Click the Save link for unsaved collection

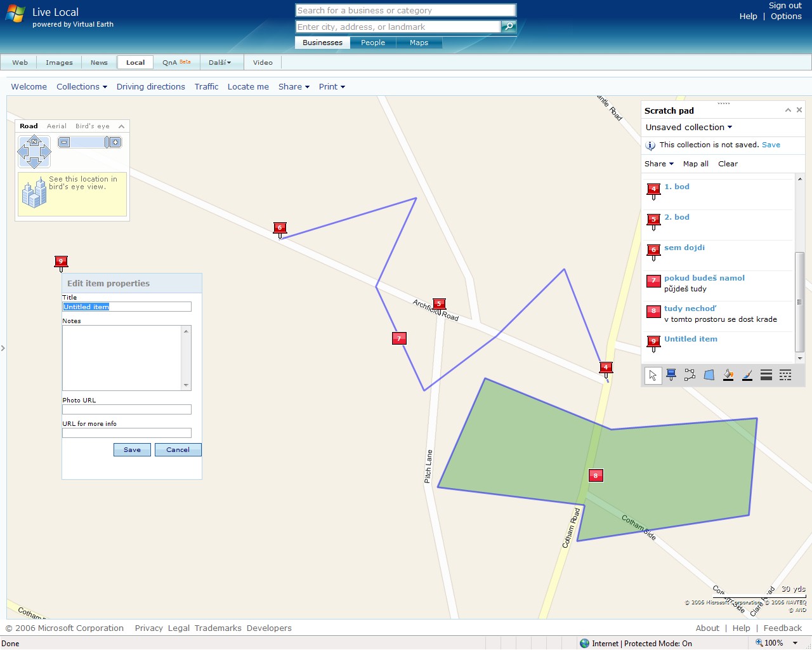click(x=771, y=145)
